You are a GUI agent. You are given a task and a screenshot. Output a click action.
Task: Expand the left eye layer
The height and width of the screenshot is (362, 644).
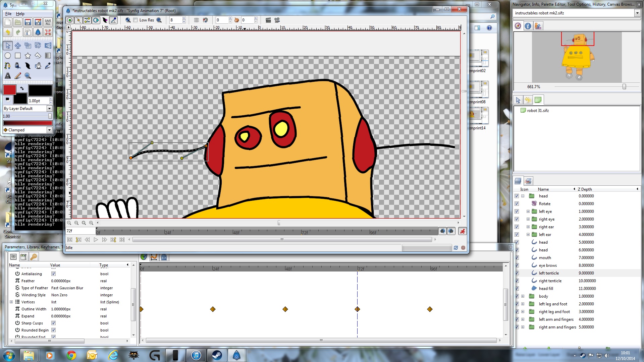(x=528, y=212)
